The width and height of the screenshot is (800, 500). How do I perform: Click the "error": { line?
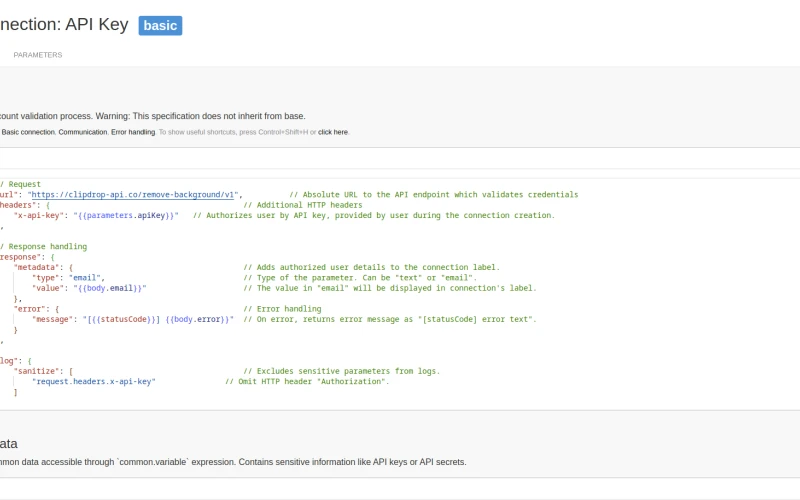pos(36,309)
